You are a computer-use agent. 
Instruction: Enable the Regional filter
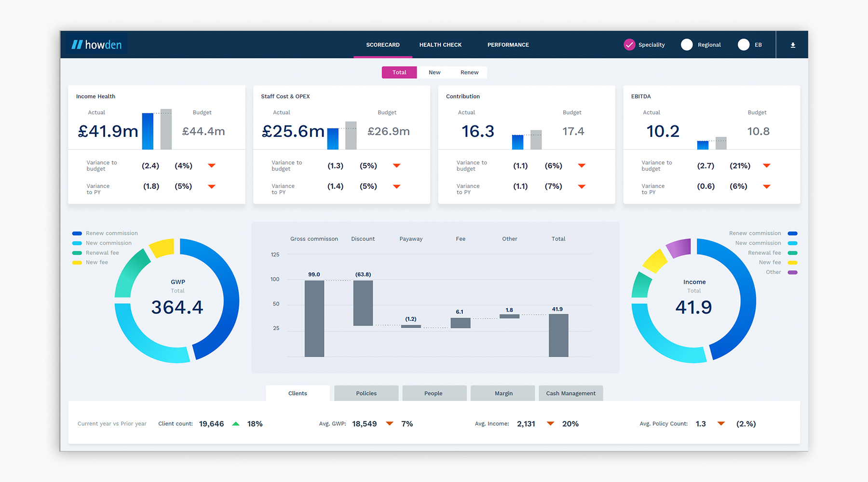pos(687,45)
